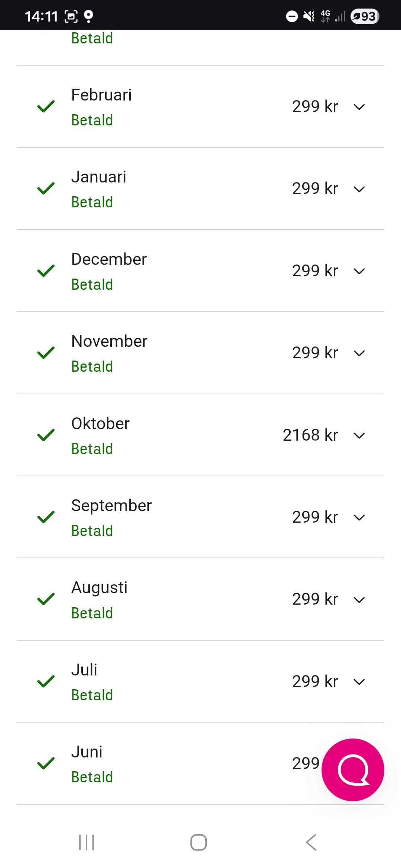Show December payment details via chevron
Screen dimensions: 401x868
tap(359, 271)
